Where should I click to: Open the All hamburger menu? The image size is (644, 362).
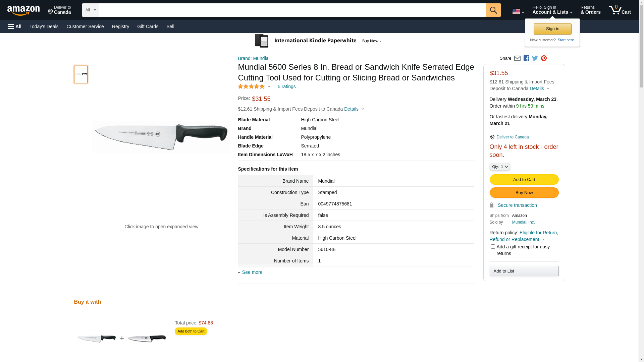point(15,26)
